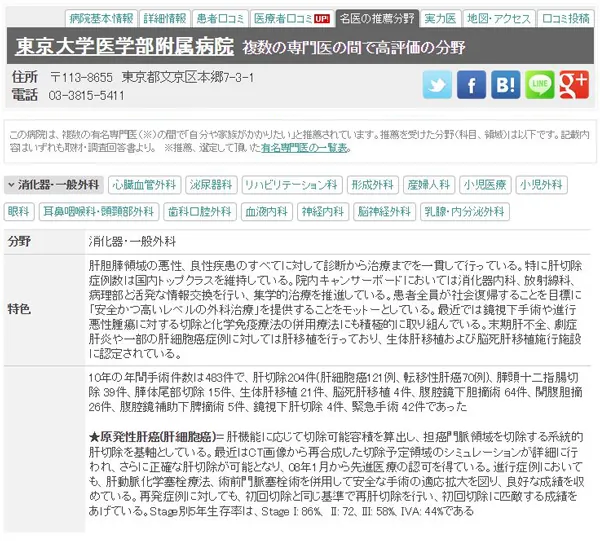Switch to the 詳細情報 tab
The image size is (600, 541).
165,18
